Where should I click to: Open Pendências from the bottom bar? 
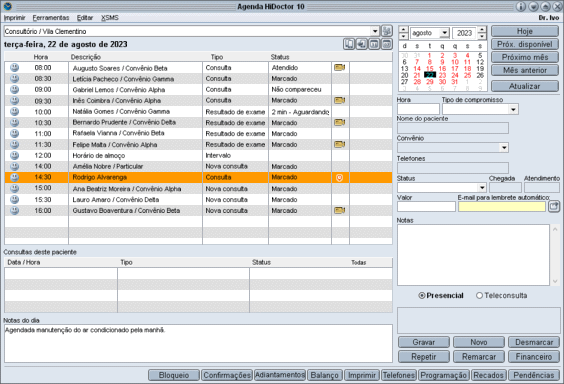pos(534,375)
